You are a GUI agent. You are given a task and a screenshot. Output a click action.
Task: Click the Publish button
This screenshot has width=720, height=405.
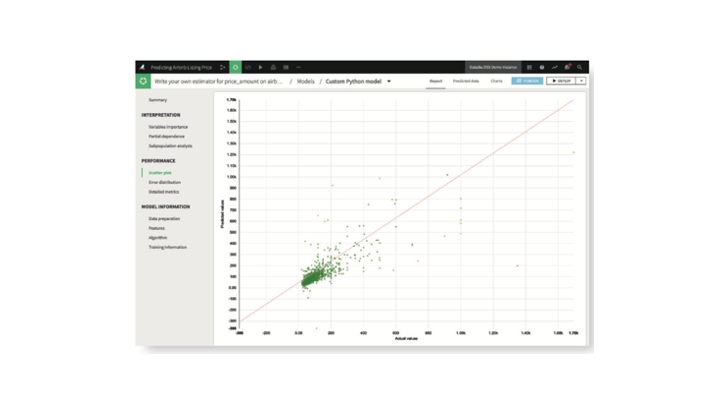tap(527, 81)
